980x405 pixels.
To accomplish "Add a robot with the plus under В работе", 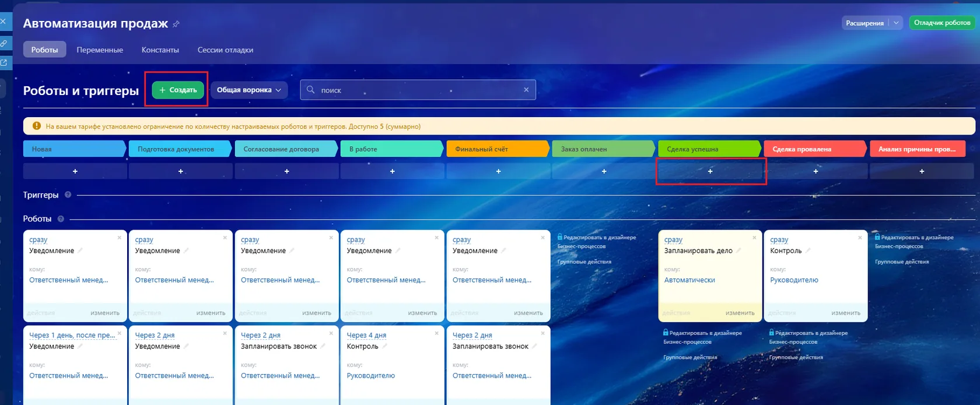I will 392,171.
